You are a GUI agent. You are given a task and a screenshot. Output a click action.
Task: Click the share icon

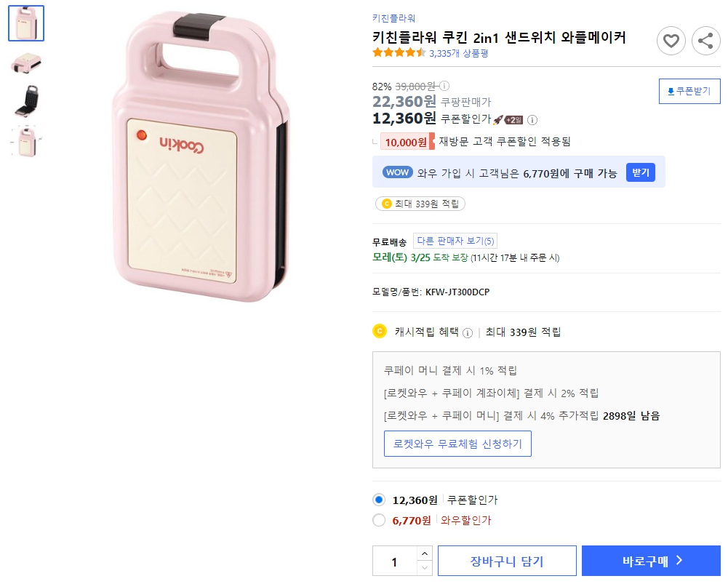(x=705, y=41)
